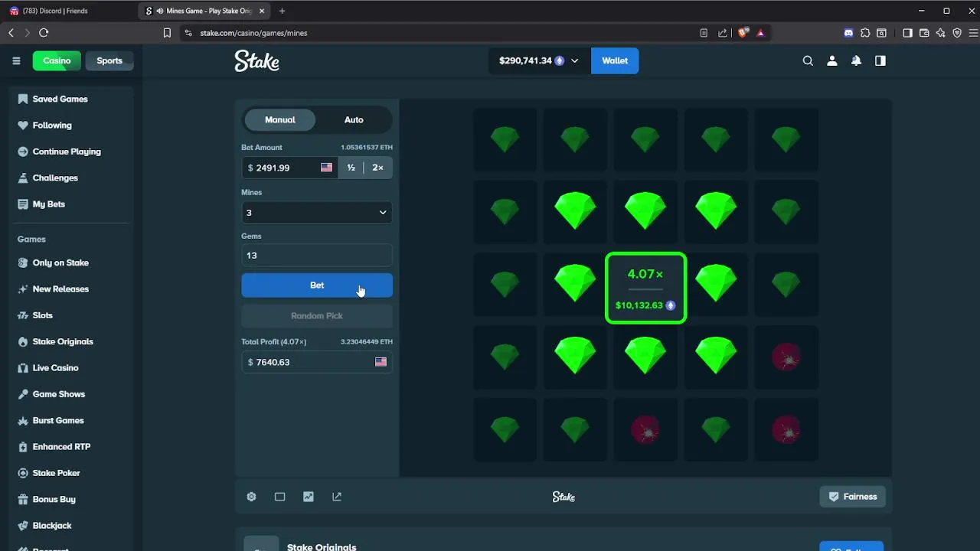The image size is (980, 551).
Task: Open Bonus Buy category
Action: click(54, 499)
